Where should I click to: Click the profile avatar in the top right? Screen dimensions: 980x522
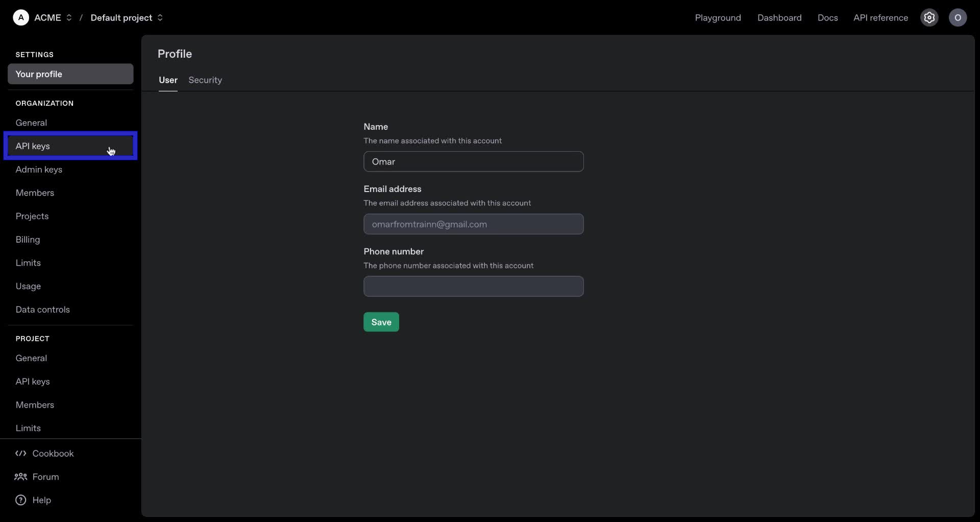click(x=958, y=17)
